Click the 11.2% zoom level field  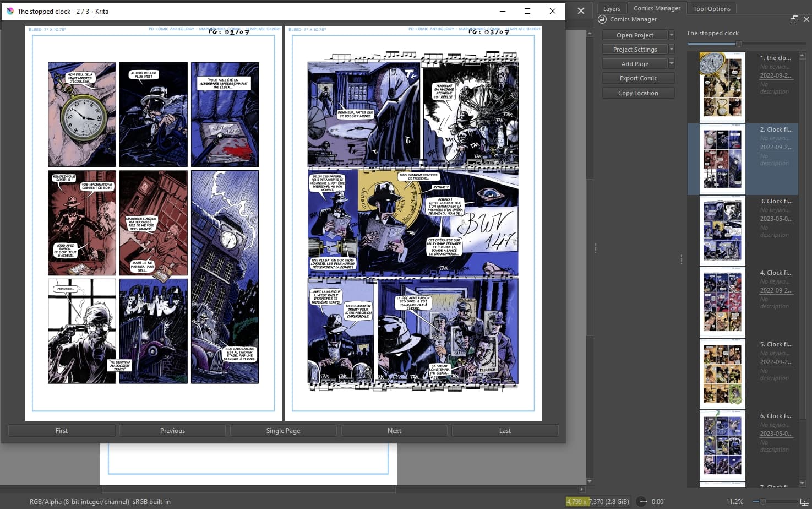tap(734, 502)
